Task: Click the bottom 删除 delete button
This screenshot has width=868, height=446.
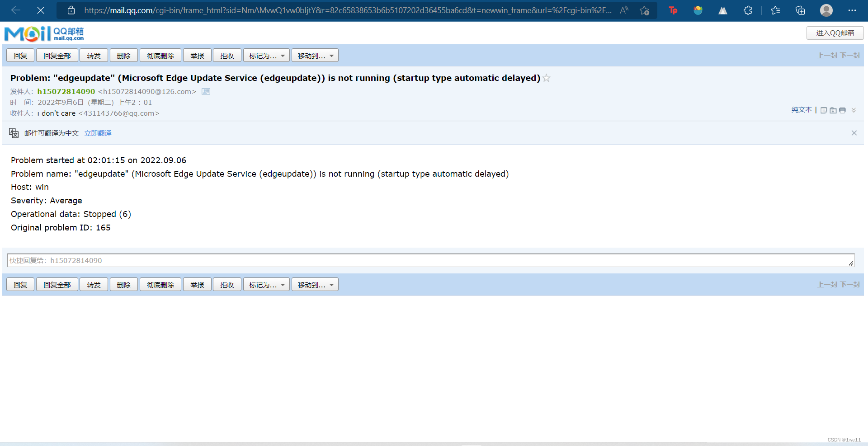Action: point(123,285)
